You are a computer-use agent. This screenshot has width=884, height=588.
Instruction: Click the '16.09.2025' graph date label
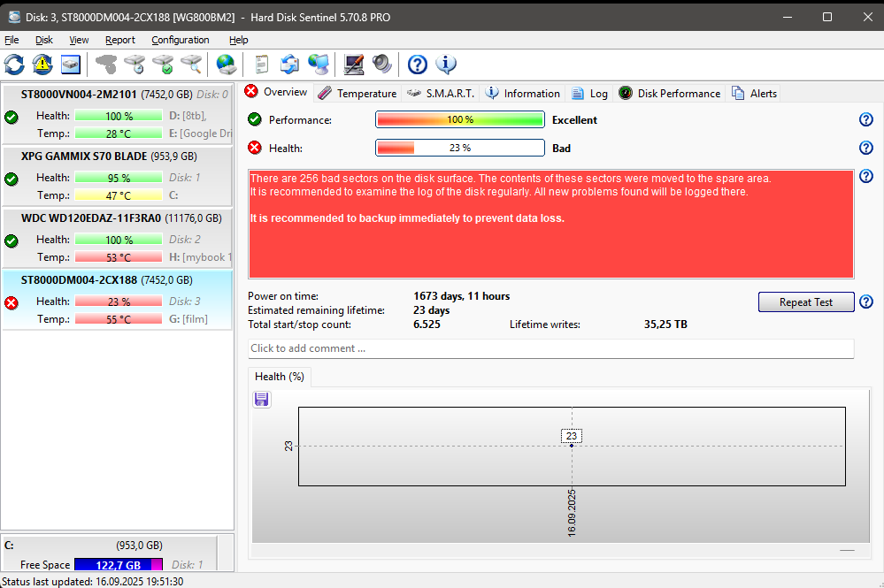pyautogui.click(x=572, y=513)
